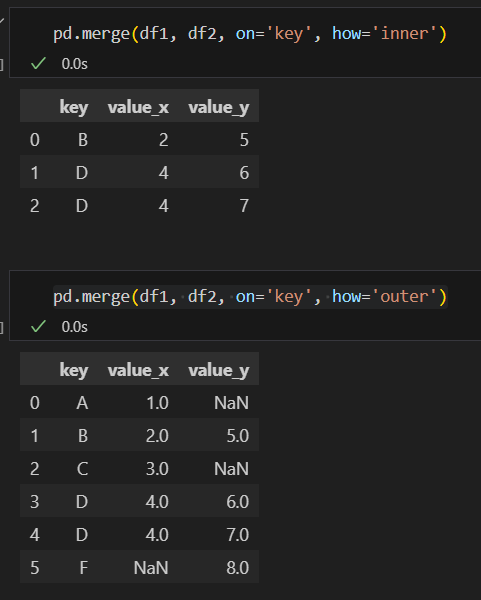Select the 0.0s execution time of the inner merge cell

pyautogui.click(x=75, y=64)
